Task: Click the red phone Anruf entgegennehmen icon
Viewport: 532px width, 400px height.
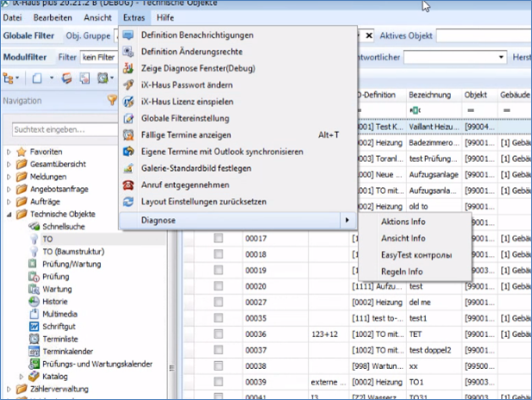Action: coord(128,184)
